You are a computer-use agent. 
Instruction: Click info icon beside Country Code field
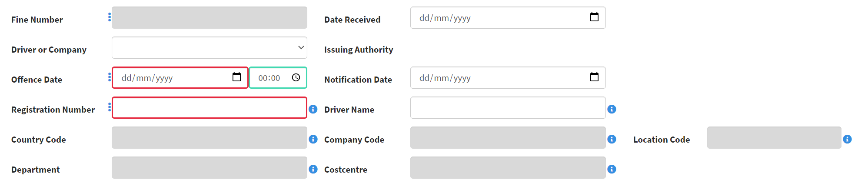point(313,139)
